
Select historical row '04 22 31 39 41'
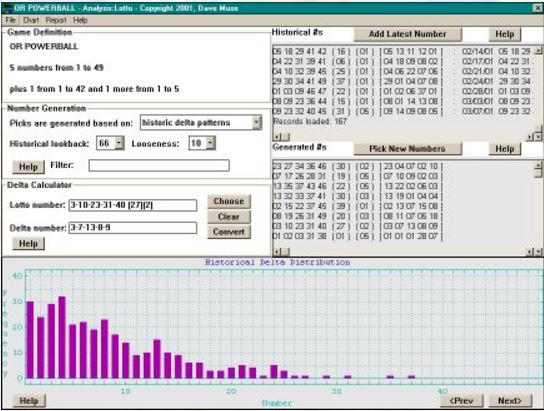(402, 62)
